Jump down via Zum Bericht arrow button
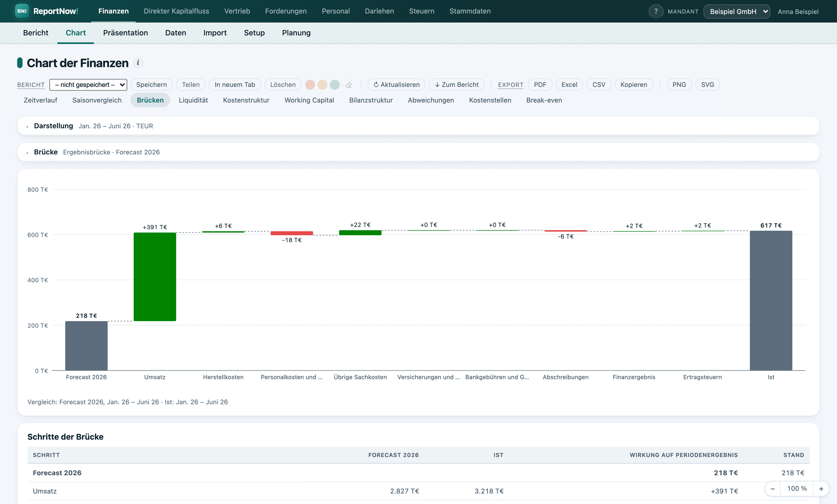This screenshot has width=837, height=504. [457, 85]
